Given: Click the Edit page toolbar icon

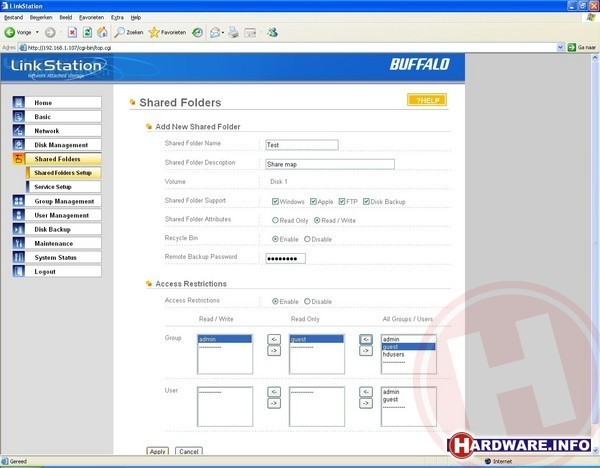Looking at the screenshot, I should click(x=250, y=33).
